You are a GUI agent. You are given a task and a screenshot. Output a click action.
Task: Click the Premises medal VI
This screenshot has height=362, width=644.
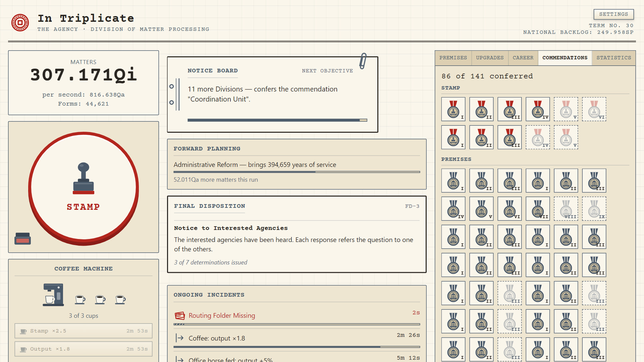pos(509,208)
